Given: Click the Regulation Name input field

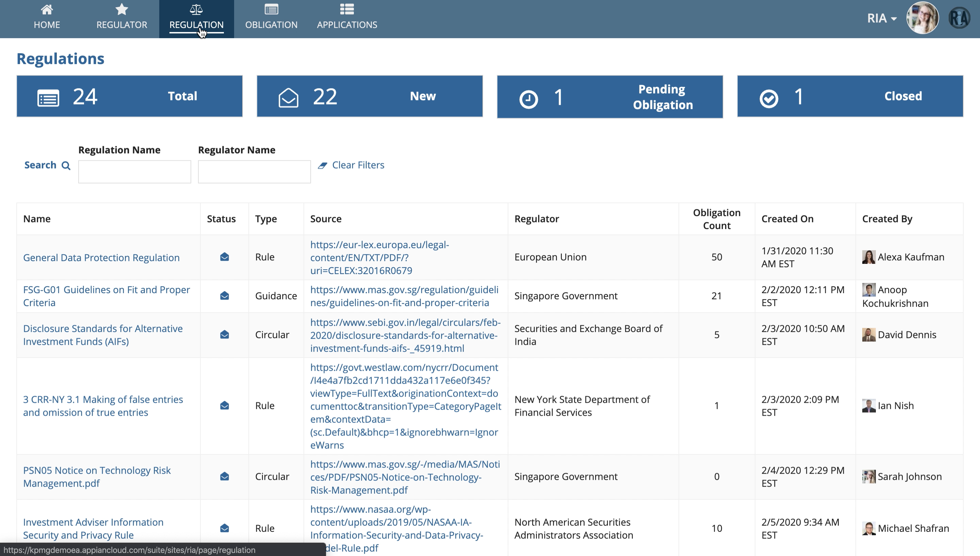Looking at the screenshot, I should (x=134, y=172).
